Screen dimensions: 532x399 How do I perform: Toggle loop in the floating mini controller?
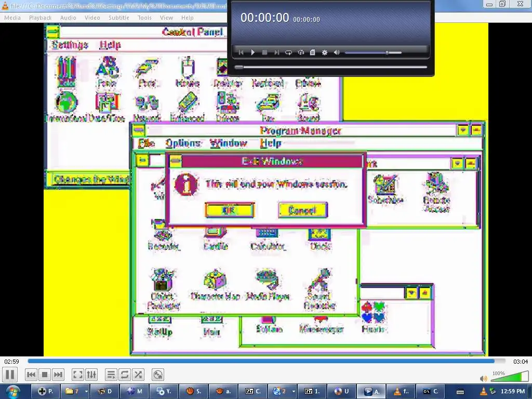pos(288,52)
